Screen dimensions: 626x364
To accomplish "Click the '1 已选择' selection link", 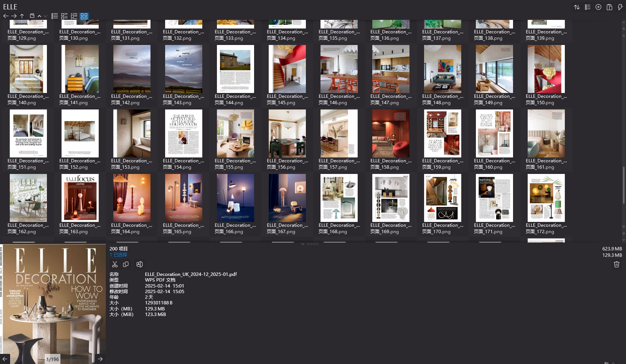I will click(118, 255).
